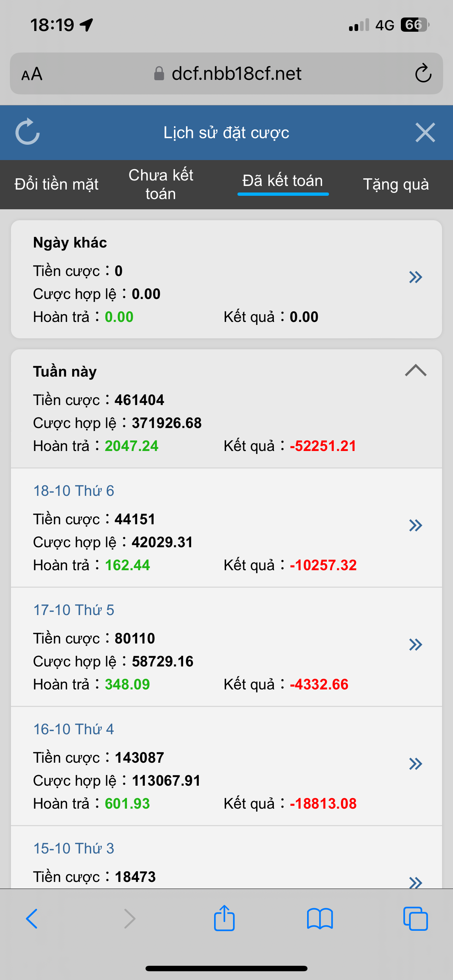Switch to Chưa kết toán tab
The width and height of the screenshot is (453, 980).
click(160, 184)
